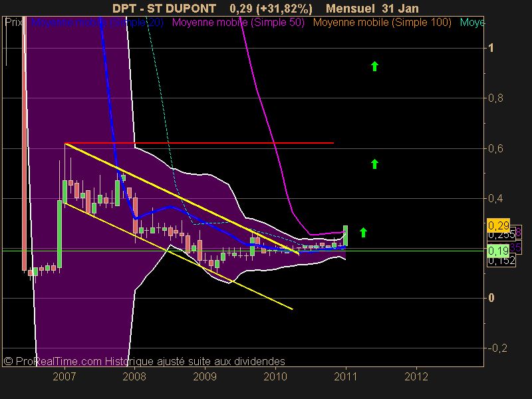Select the lower yellow descending channel line
This screenshot has width=532, height=399.
point(178,256)
